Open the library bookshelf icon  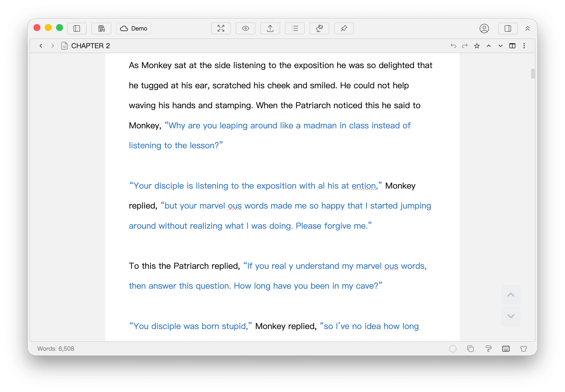[x=101, y=29]
